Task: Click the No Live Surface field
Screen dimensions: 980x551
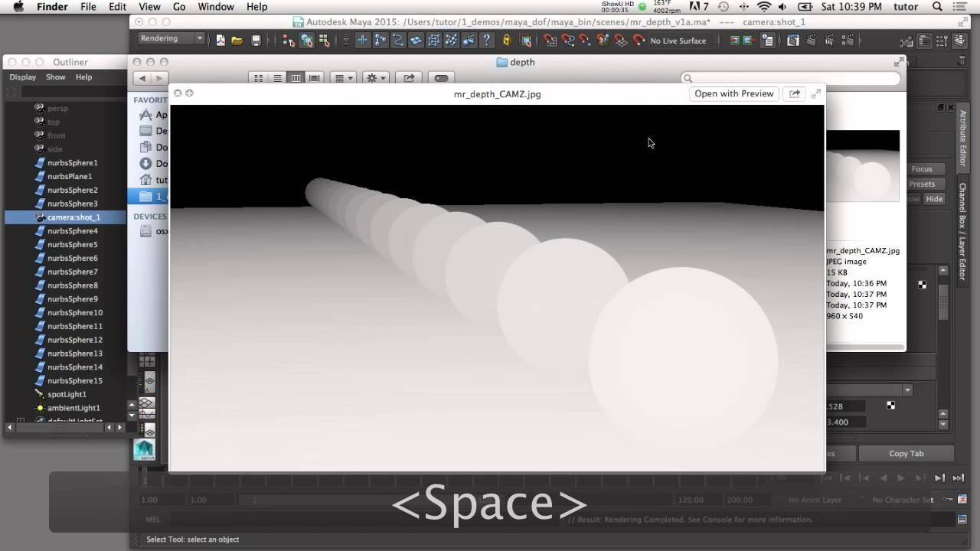Action: (678, 41)
